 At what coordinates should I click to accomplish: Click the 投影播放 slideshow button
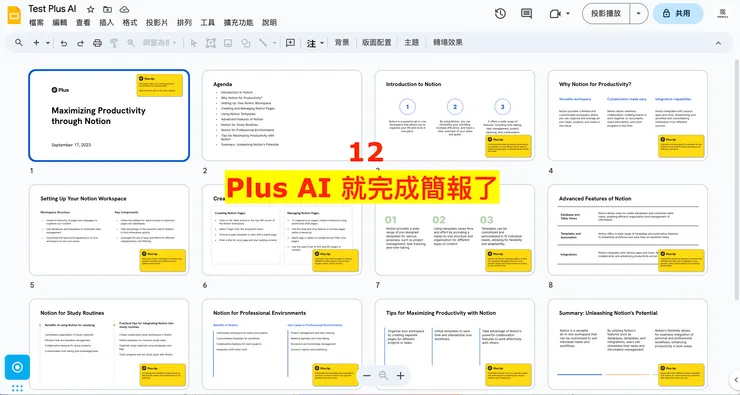[606, 14]
